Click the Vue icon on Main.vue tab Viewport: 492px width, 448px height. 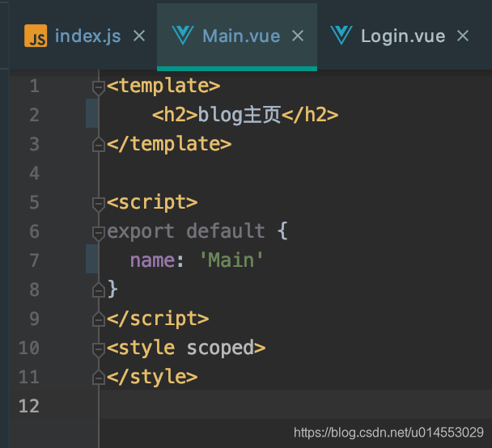point(183,35)
